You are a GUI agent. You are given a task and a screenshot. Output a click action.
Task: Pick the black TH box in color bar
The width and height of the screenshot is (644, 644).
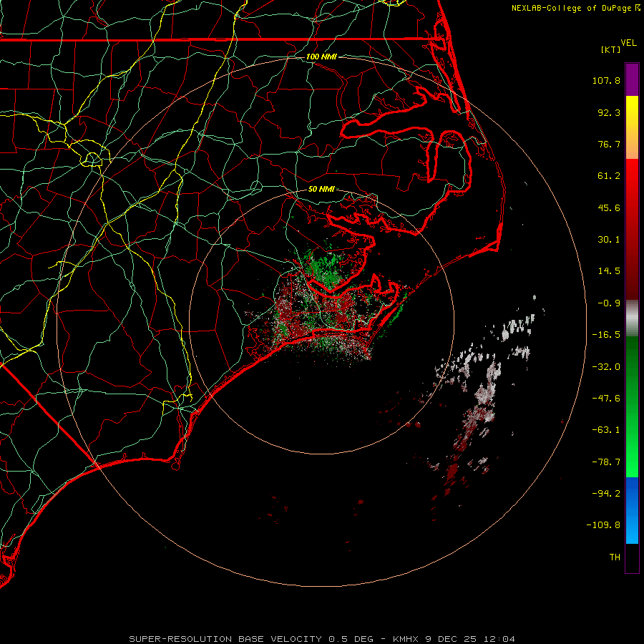(x=632, y=559)
